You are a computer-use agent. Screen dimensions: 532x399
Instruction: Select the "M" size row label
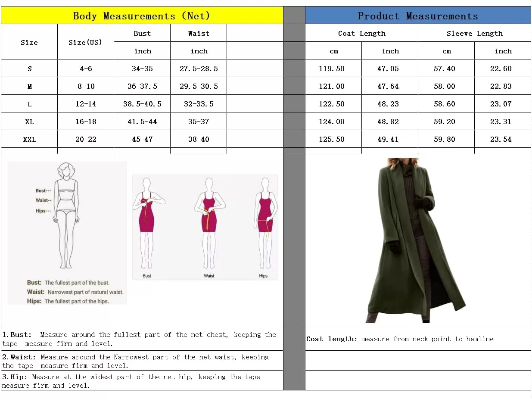coord(29,86)
